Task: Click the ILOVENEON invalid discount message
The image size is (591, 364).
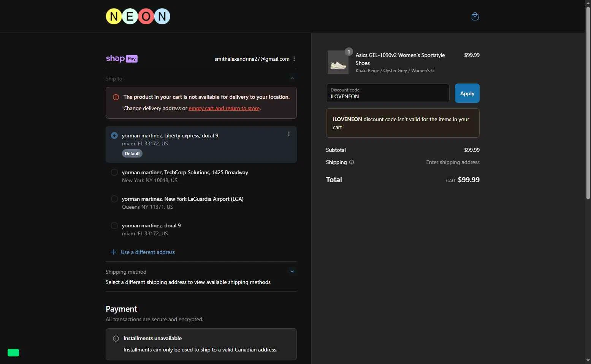Action: pyautogui.click(x=402, y=123)
